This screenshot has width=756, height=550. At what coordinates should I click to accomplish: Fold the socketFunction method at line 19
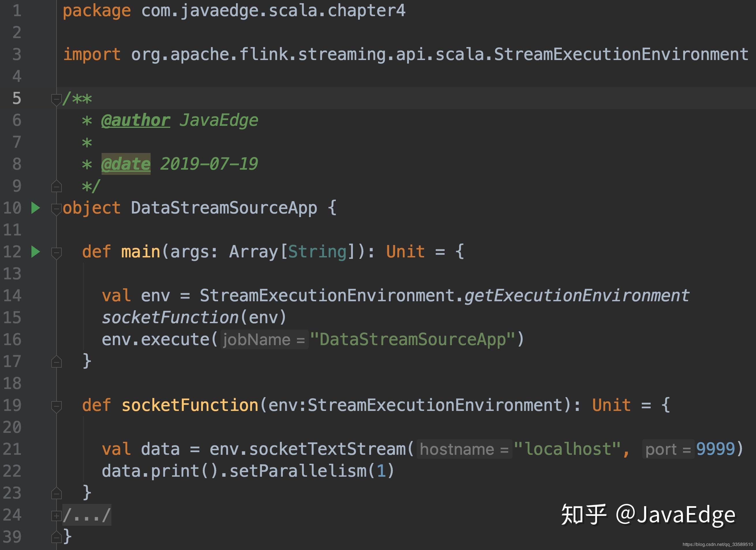click(56, 406)
